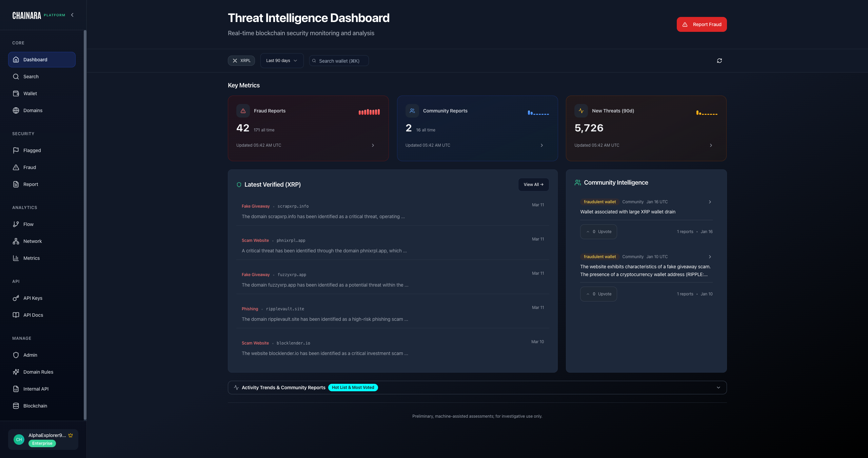
Task: Click the Flagged flag icon
Action: (x=16, y=150)
